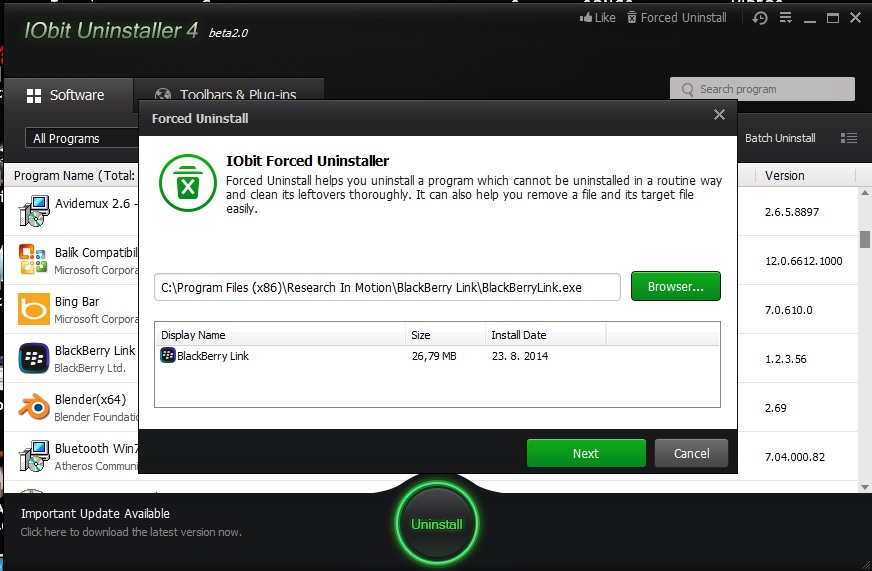The width and height of the screenshot is (872, 571).
Task: Sort results by Display Name column
Action: pos(280,335)
